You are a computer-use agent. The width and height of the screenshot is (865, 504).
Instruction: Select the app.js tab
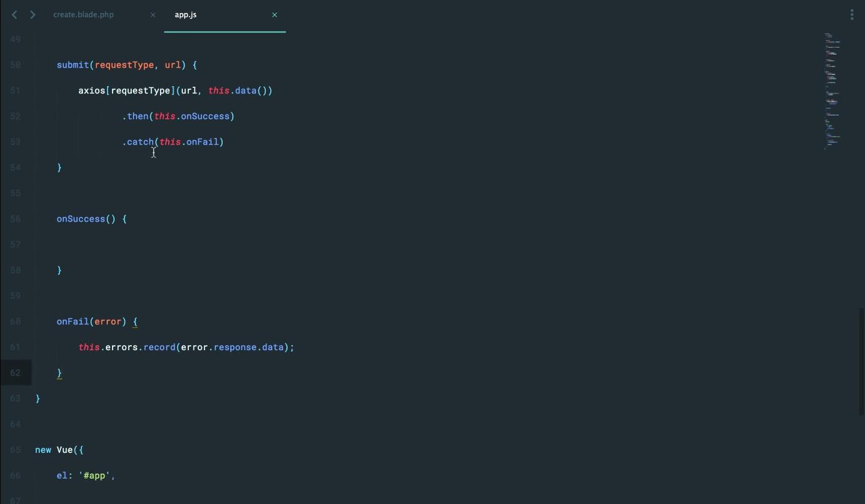click(186, 15)
